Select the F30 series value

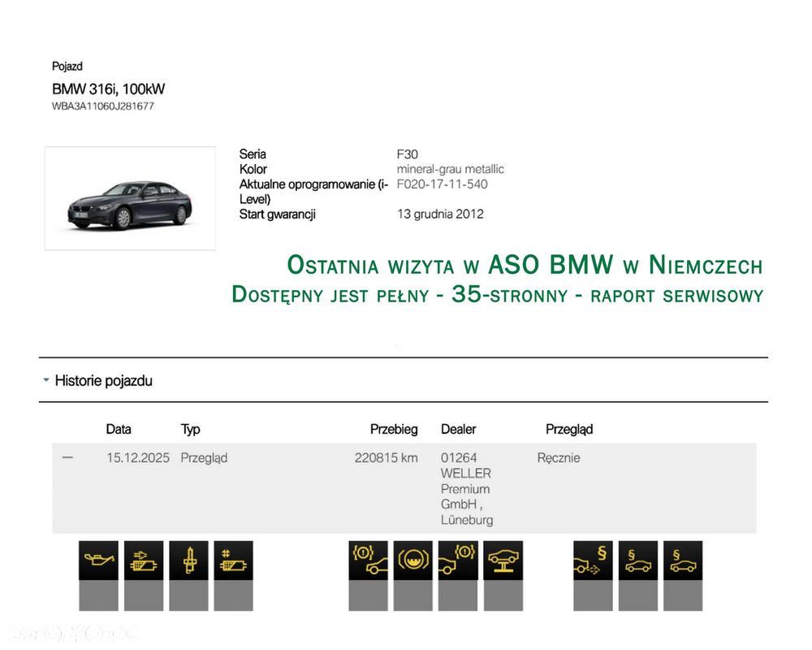pos(408,154)
